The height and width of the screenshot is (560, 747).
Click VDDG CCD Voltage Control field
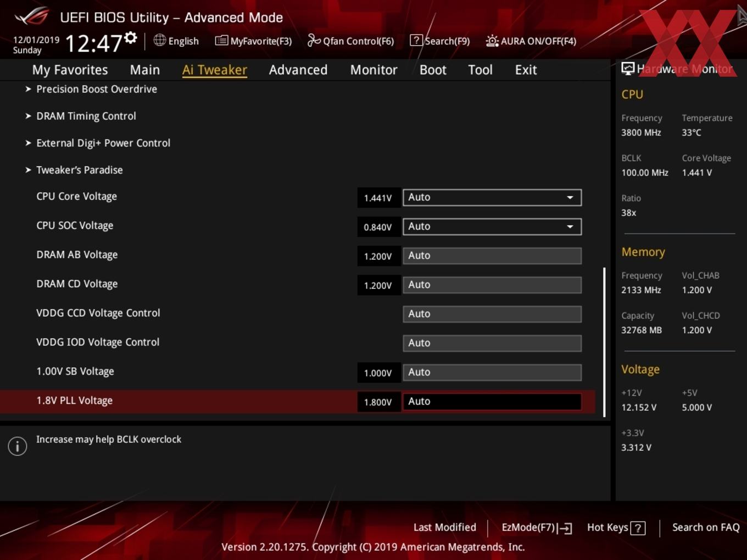492,313
